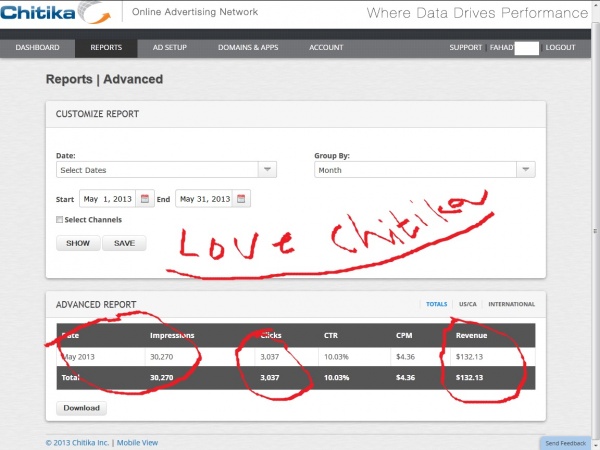This screenshot has width=600, height=450.
Task: Open the Mobile View link
Action: pyautogui.click(x=137, y=442)
